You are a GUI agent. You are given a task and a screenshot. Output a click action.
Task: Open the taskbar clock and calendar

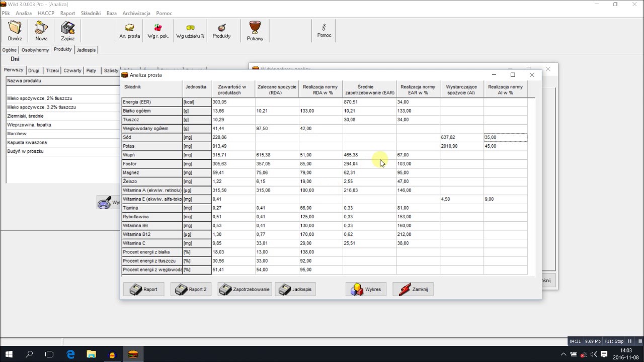[x=626, y=354]
